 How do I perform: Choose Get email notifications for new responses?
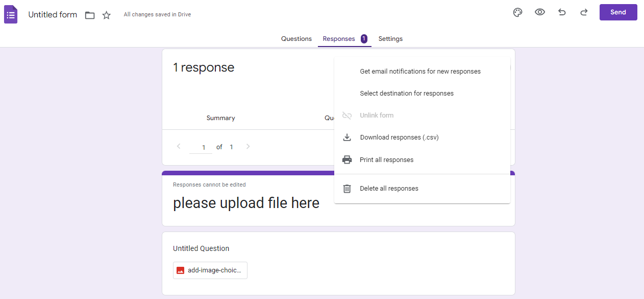click(420, 71)
